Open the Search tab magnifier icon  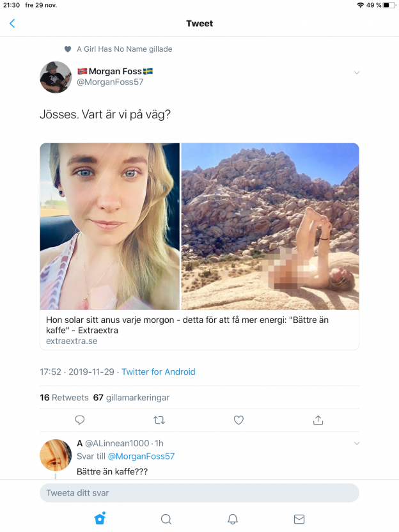point(166,519)
